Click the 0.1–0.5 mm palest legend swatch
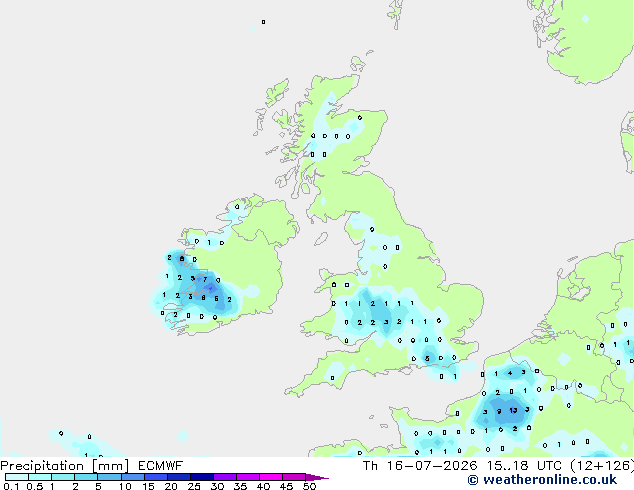This screenshot has height=490, width=634. click(17, 477)
